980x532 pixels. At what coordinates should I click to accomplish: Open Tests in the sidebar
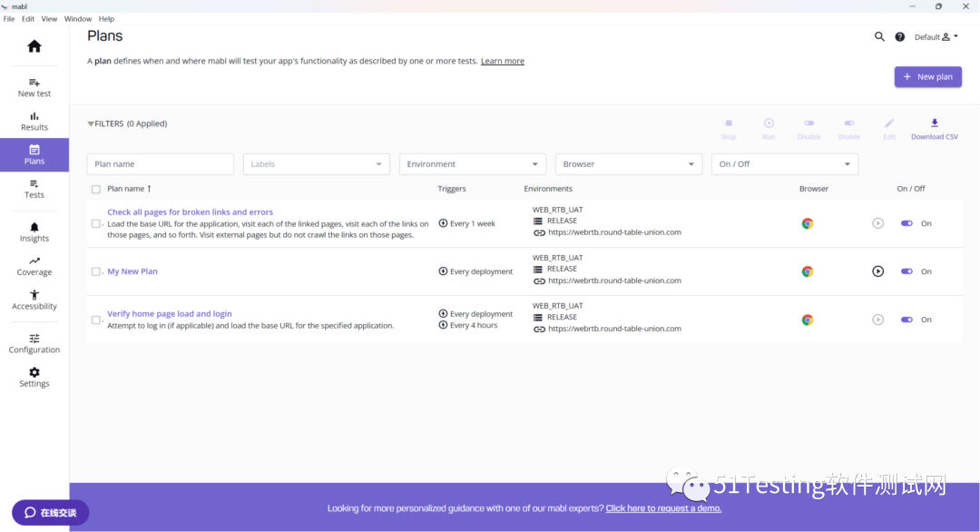pyautogui.click(x=34, y=189)
